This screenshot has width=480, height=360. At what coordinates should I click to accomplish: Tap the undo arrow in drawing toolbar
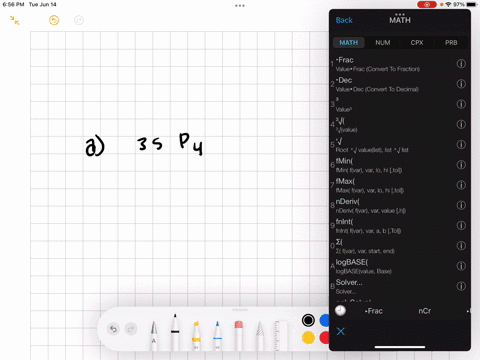pyautogui.click(x=113, y=329)
